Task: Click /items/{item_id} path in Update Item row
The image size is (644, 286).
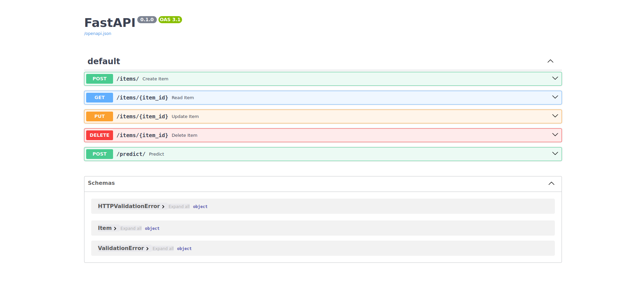Action: click(142, 116)
